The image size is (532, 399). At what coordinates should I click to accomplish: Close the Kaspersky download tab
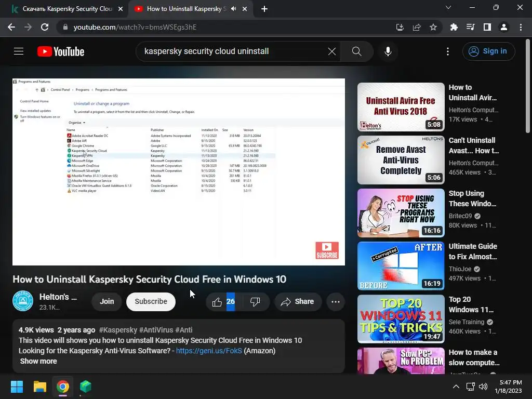coord(121,9)
